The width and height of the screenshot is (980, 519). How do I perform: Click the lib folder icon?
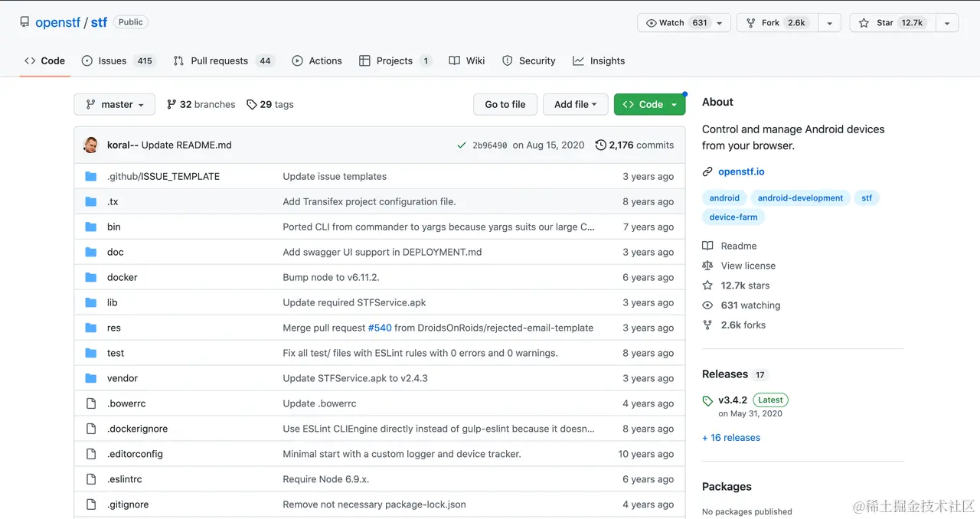click(x=91, y=302)
